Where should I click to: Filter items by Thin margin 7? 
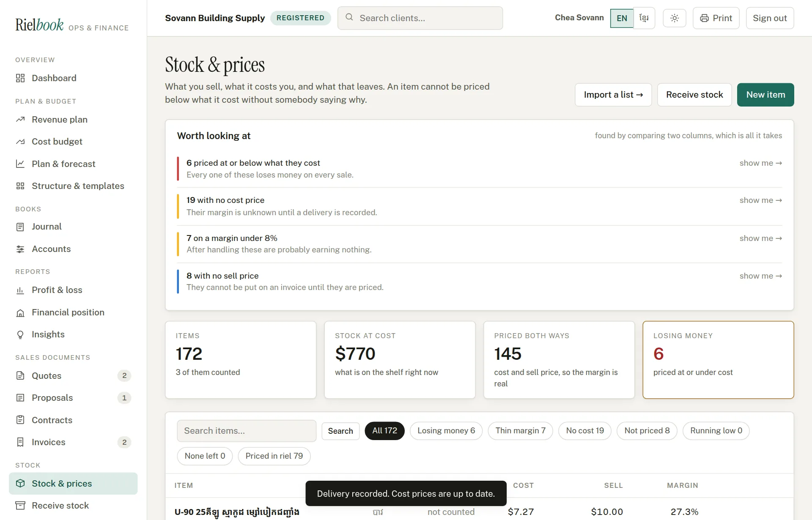[x=521, y=431]
